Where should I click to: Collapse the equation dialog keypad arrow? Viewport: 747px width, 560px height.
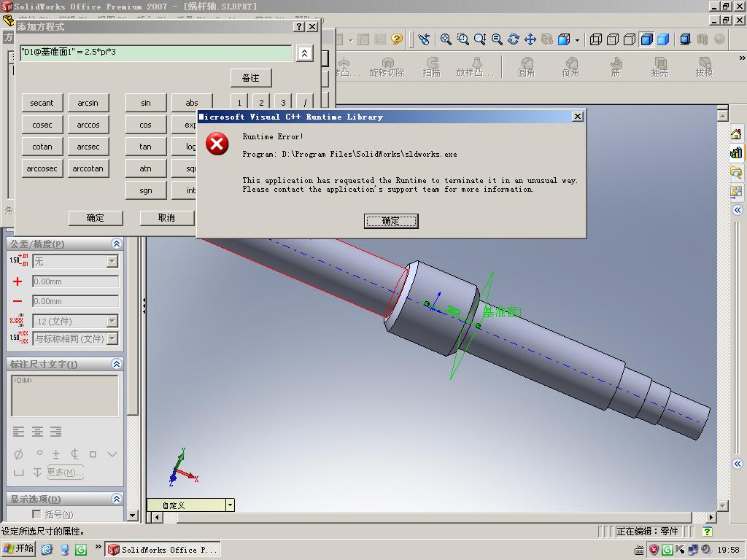tap(304, 52)
